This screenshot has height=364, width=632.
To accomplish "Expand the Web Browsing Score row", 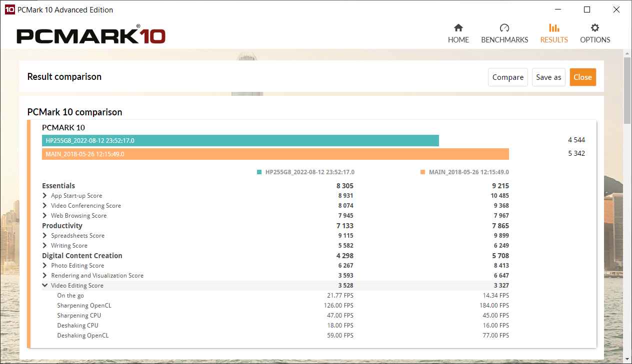I will click(45, 216).
